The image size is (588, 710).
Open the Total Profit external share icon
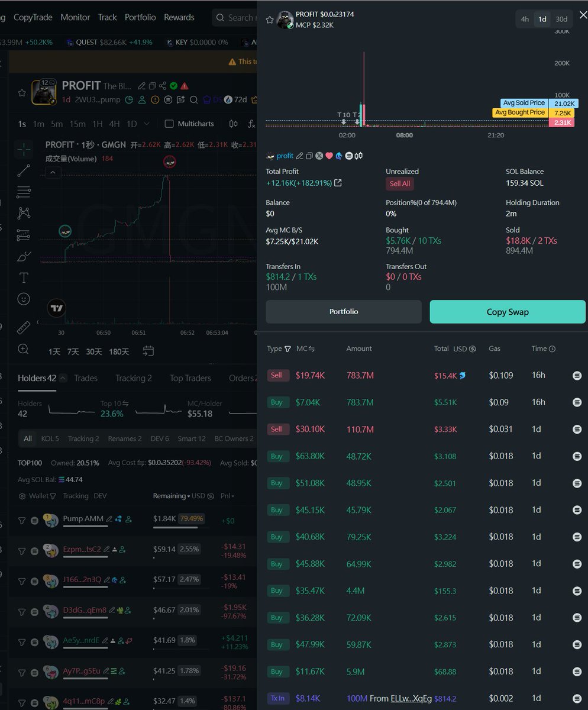click(338, 183)
